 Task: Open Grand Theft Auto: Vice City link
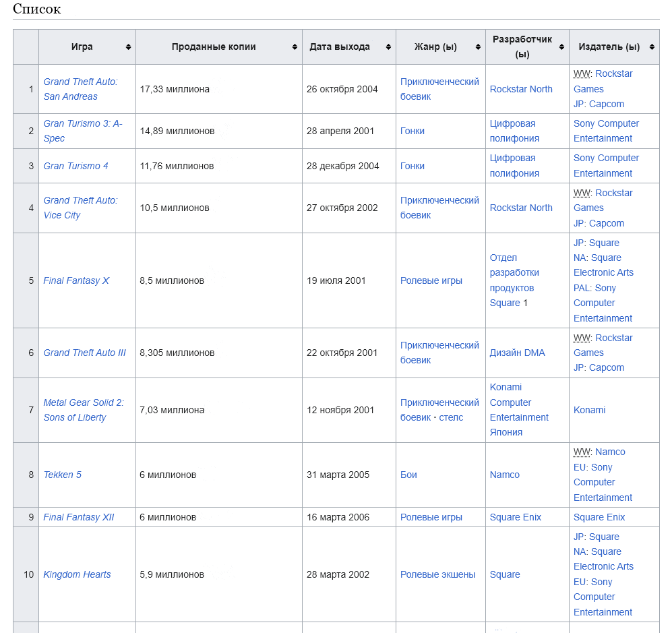(81, 208)
